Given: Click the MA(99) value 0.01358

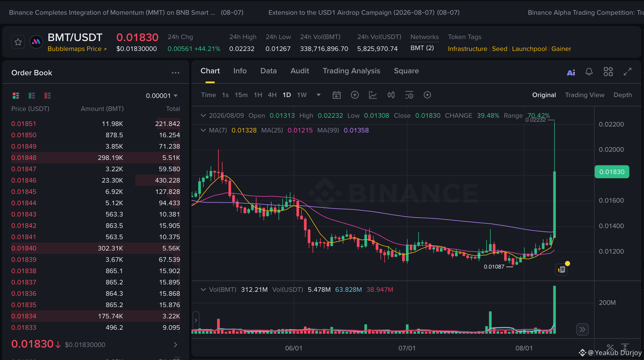Looking at the screenshot, I should pos(356,130).
